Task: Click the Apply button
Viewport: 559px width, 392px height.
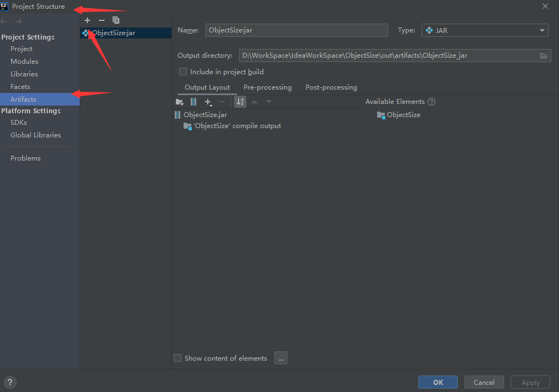Action: coord(530,382)
